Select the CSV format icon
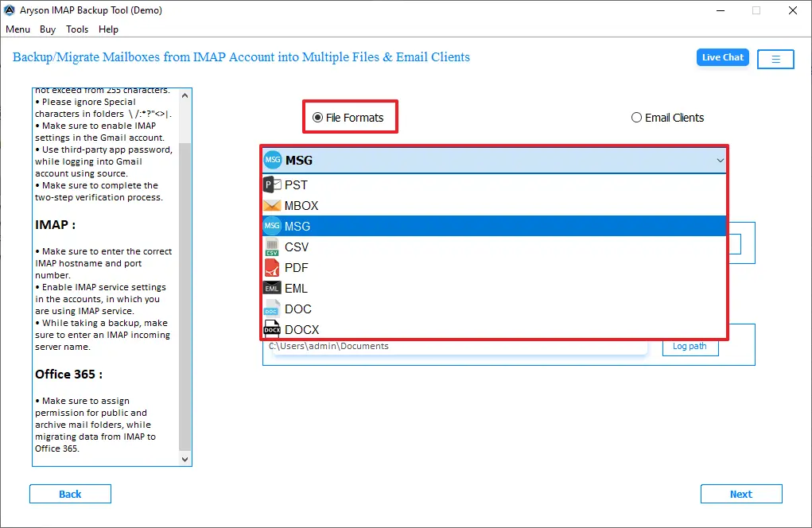Viewport: 812px width, 528px height. [x=271, y=247]
